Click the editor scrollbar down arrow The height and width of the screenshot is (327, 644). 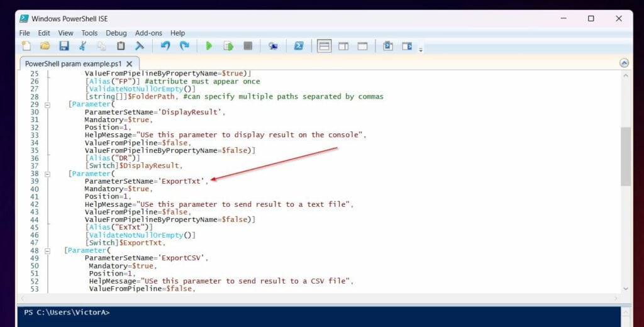pyautogui.click(x=626, y=289)
